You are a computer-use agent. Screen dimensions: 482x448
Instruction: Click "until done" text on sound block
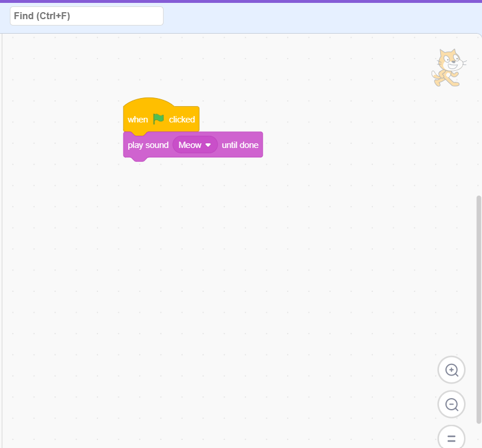coord(240,145)
